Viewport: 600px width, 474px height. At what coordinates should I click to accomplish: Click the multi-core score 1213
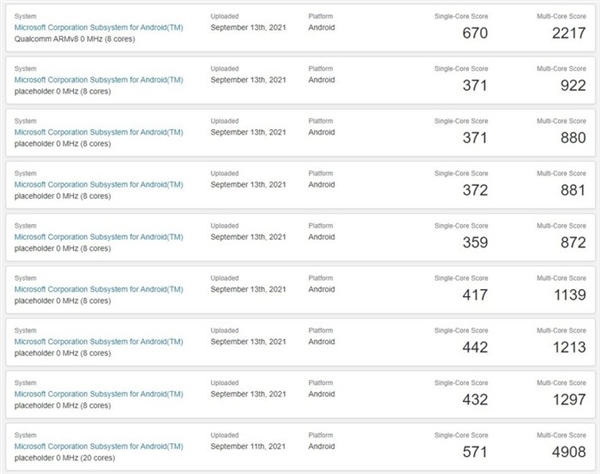pos(565,347)
